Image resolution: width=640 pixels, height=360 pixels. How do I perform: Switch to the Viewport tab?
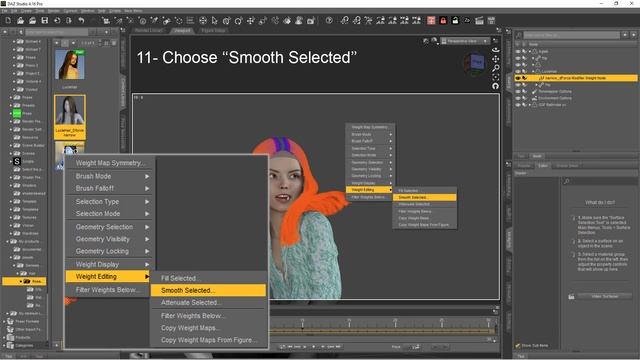point(182,30)
